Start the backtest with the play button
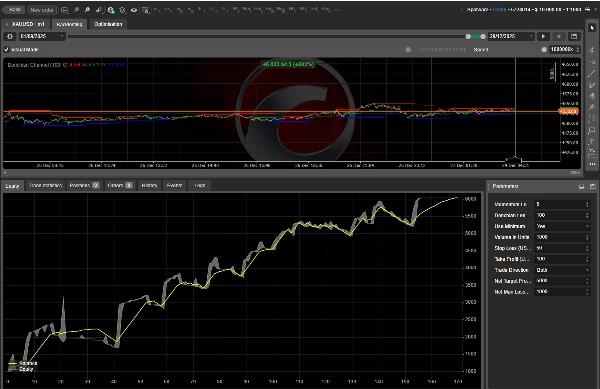Viewport: 600px width, 389px height. click(x=543, y=36)
